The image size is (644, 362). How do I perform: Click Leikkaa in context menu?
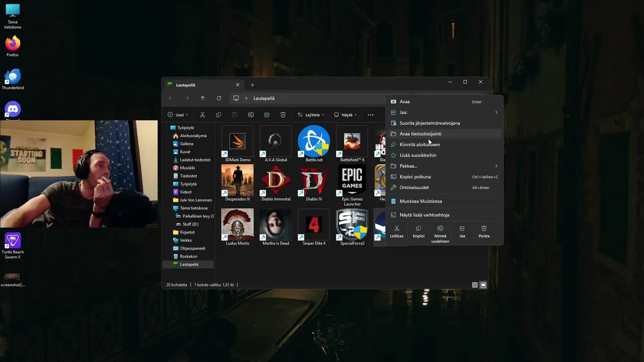click(x=396, y=232)
